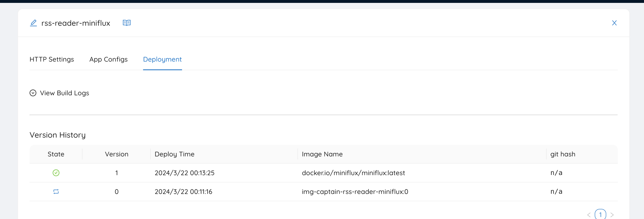Open the App Configs tab
644x219 pixels.
tap(108, 59)
